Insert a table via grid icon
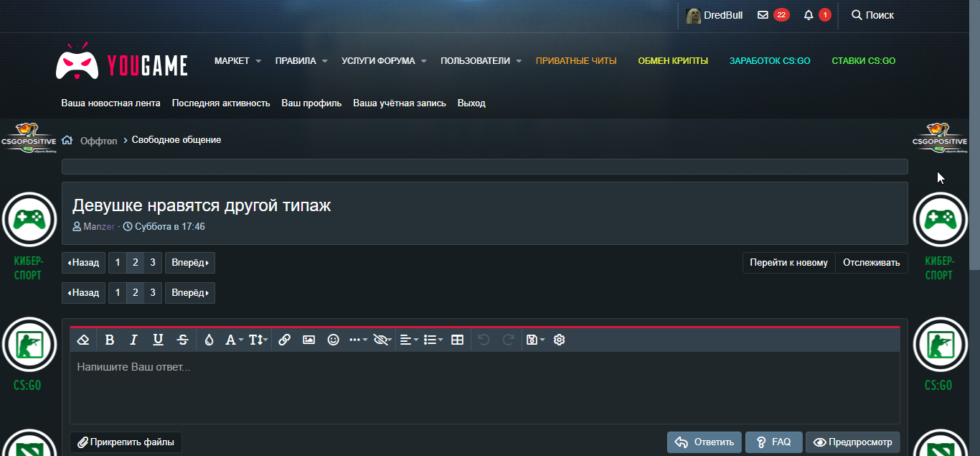The width and height of the screenshot is (980, 456). [457, 340]
